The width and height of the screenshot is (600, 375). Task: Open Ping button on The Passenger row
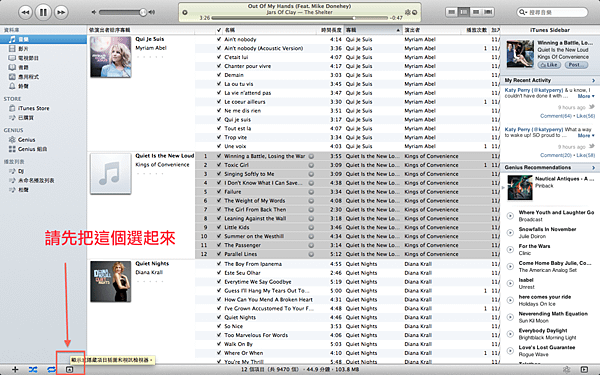click(x=311, y=245)
